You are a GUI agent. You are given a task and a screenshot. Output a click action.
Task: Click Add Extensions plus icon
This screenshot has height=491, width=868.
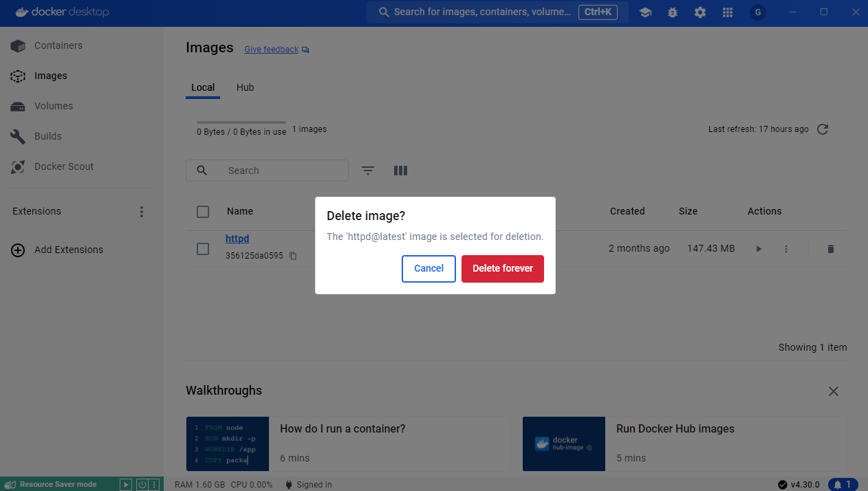18,250
